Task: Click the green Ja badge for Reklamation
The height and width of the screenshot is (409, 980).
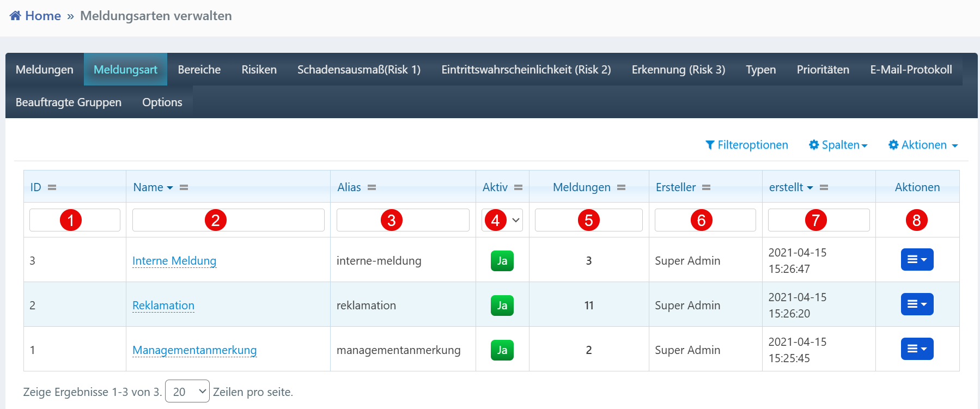Action: click(502, 306)
